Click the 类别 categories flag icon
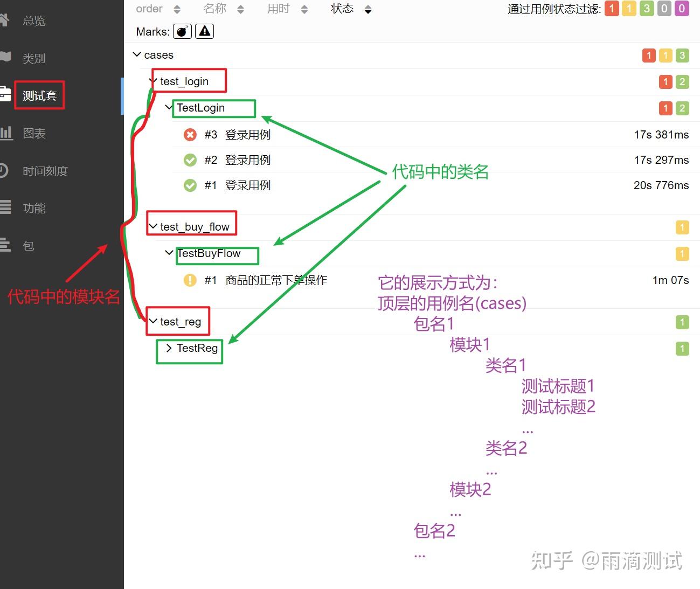The width and height of the screenshot is (700, 589). click(x=5, y=58)
